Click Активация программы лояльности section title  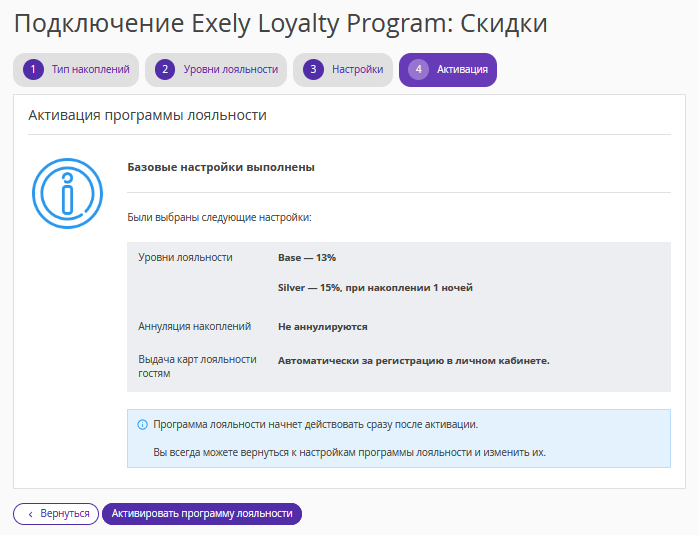pos(148,115)
